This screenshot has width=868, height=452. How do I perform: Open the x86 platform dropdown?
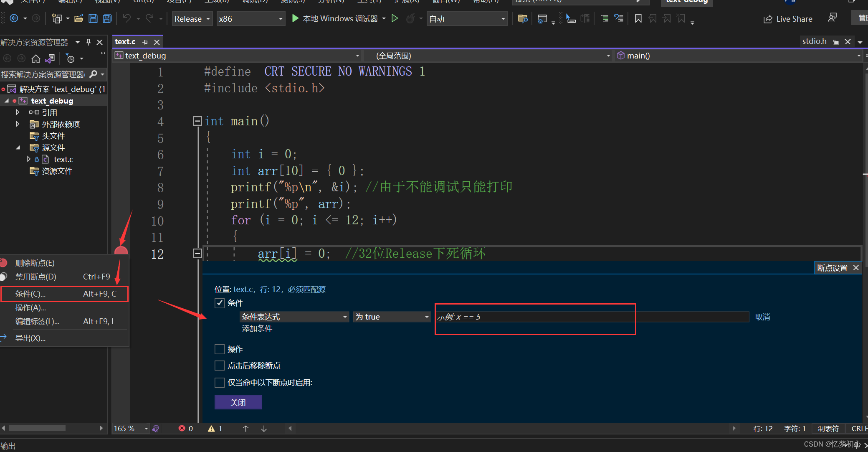251,19
